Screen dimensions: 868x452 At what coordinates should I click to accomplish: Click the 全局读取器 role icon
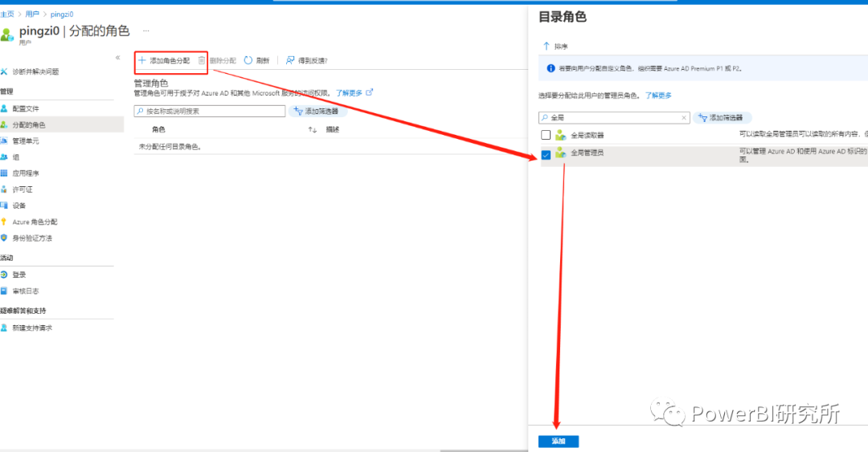tap(561, 135)
